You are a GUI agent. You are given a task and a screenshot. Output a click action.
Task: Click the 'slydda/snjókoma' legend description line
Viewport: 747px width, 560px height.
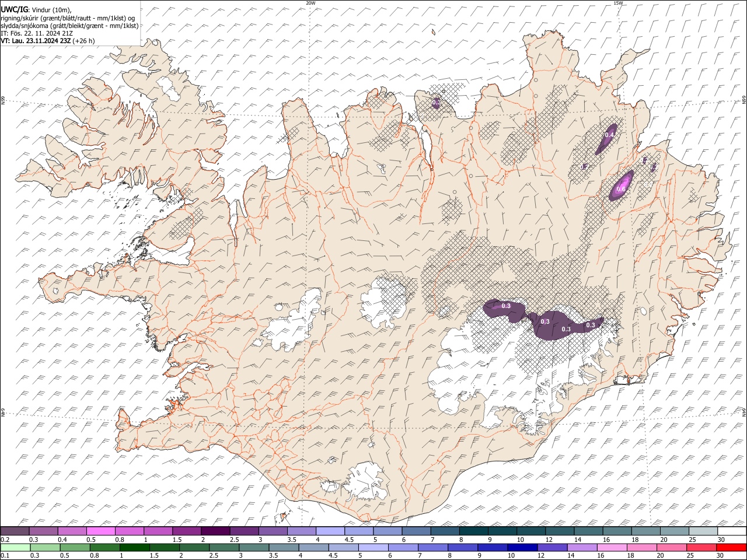point(70,25)
